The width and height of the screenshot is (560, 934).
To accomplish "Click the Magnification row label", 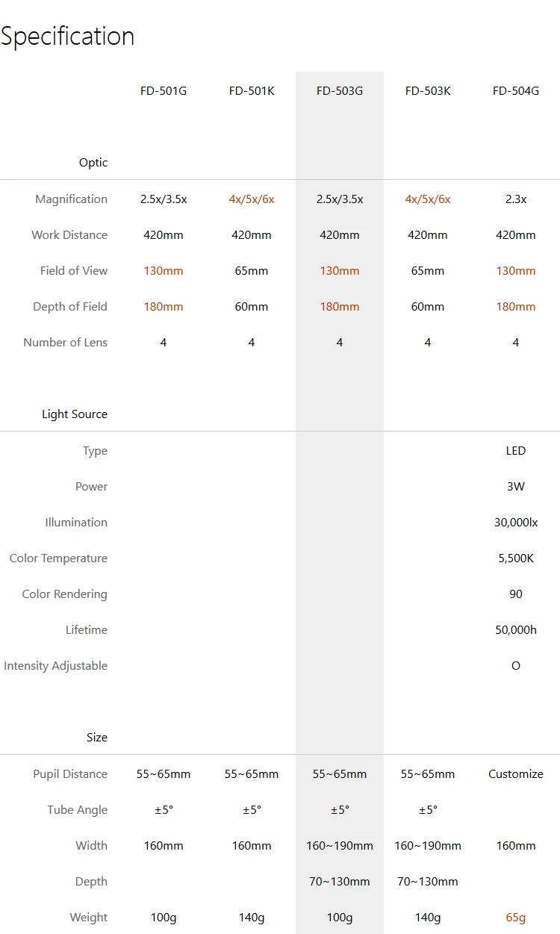I will pyautogui.click(x=72, y=199).
